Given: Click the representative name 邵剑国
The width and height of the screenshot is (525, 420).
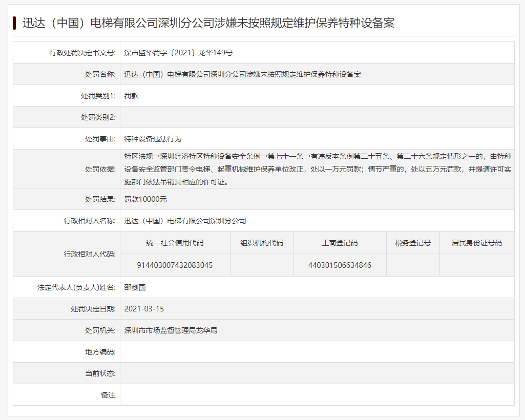Looking at the screenshot, I should pos(135,287).
